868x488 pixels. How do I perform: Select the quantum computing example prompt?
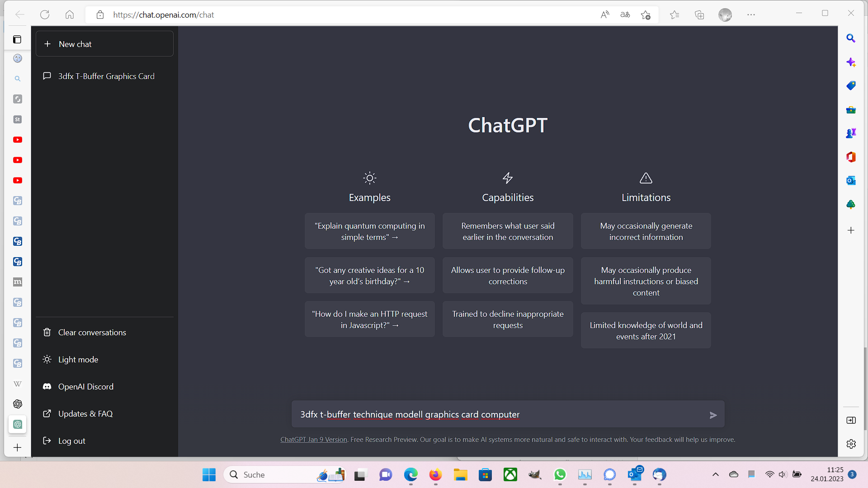(x=369, y=231)
